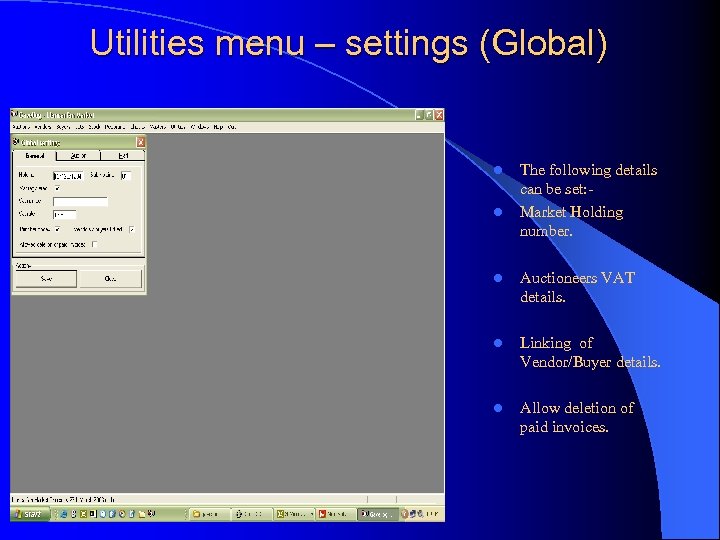720x540 pixels.
Task: Click the 'Allow deletion of paid invoices.' bullet text
Action: [577, 417]
